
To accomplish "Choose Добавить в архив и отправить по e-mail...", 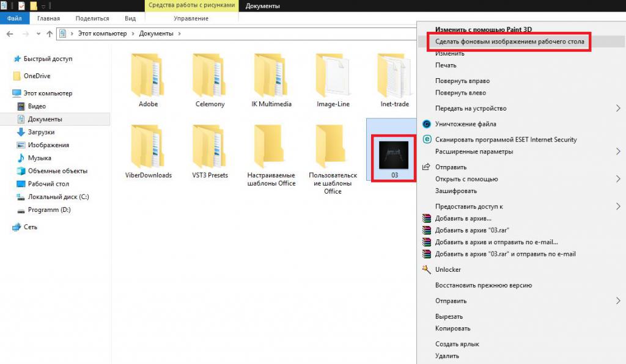I will click(x=496, y=242).
